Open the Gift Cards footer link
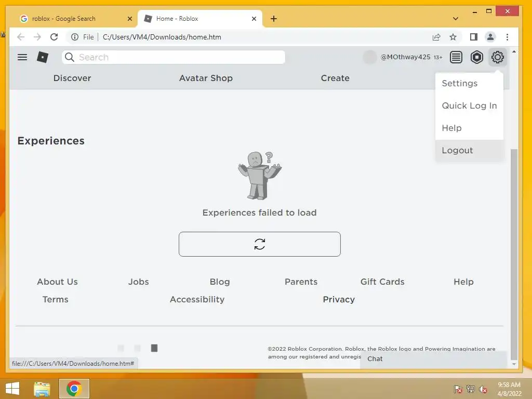532x399 pixels. [x=382, y=282]
